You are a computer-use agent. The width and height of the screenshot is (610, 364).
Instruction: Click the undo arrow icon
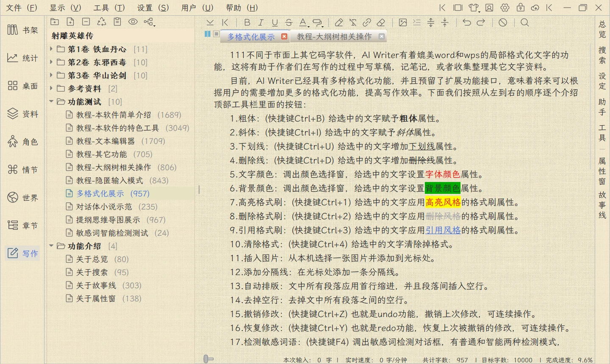point(466,22)
